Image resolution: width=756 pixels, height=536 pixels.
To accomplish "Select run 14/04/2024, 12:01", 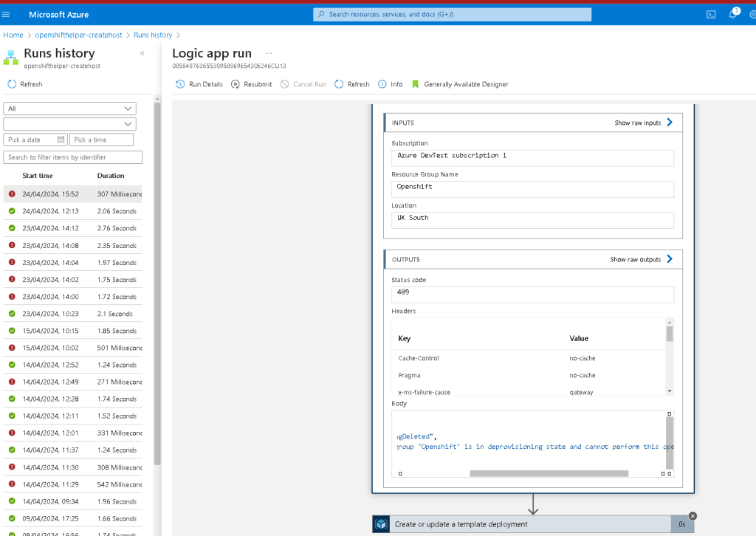I will 73,433.
